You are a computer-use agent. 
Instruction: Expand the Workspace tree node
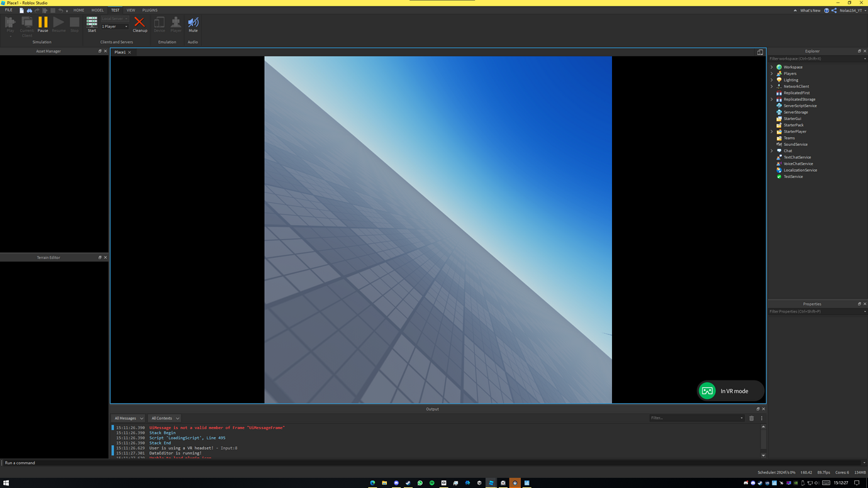[772, 67]
